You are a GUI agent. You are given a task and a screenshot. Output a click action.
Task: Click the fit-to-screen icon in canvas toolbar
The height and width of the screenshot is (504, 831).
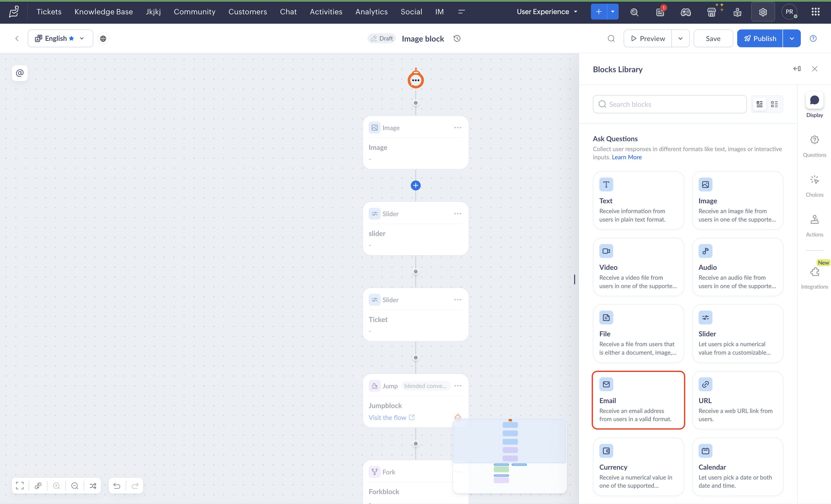(20, 485)
